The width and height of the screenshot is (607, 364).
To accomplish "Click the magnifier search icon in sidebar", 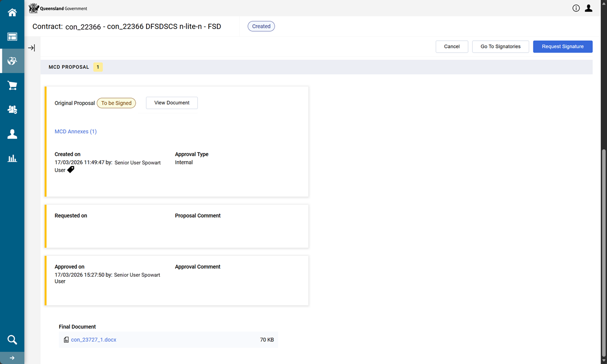I will coord(12,339).
